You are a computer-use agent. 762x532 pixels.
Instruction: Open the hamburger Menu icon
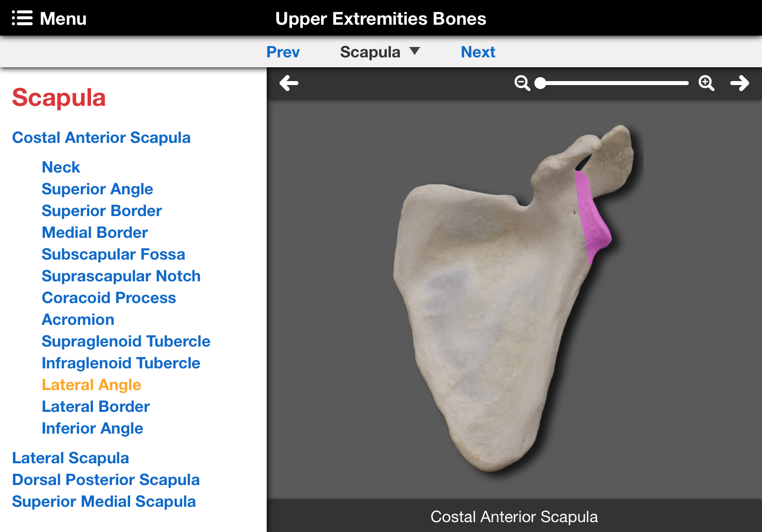(22, 18)
